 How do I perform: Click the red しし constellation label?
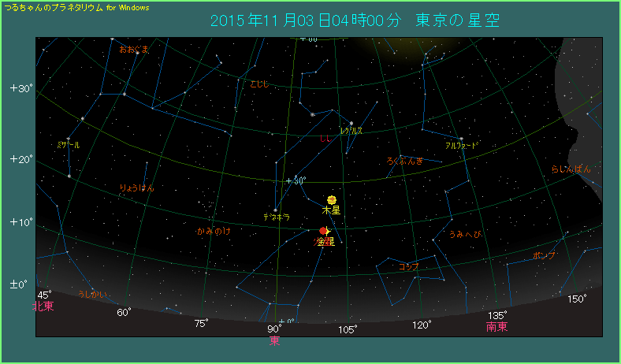(325, 139)
